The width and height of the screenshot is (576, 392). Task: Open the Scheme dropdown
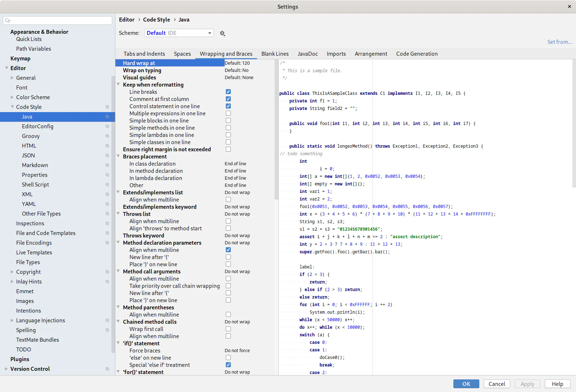[179, 33]
